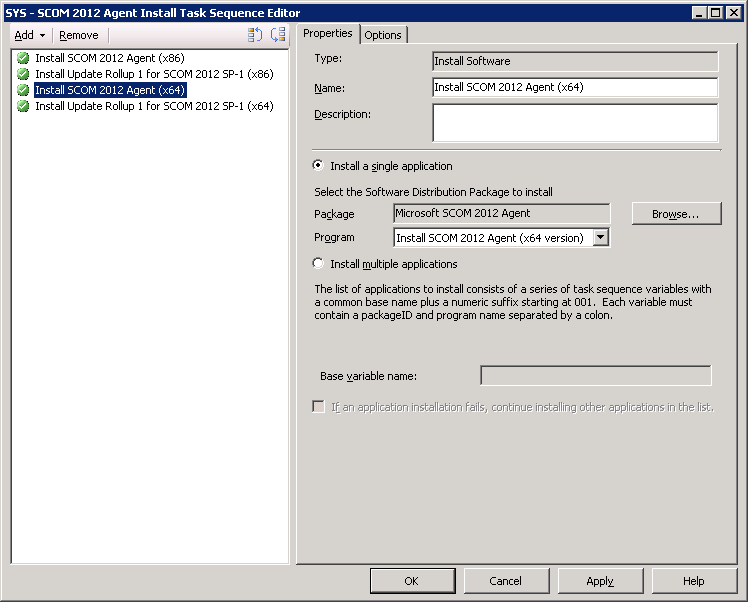Click the Move Up step icon

255,35
